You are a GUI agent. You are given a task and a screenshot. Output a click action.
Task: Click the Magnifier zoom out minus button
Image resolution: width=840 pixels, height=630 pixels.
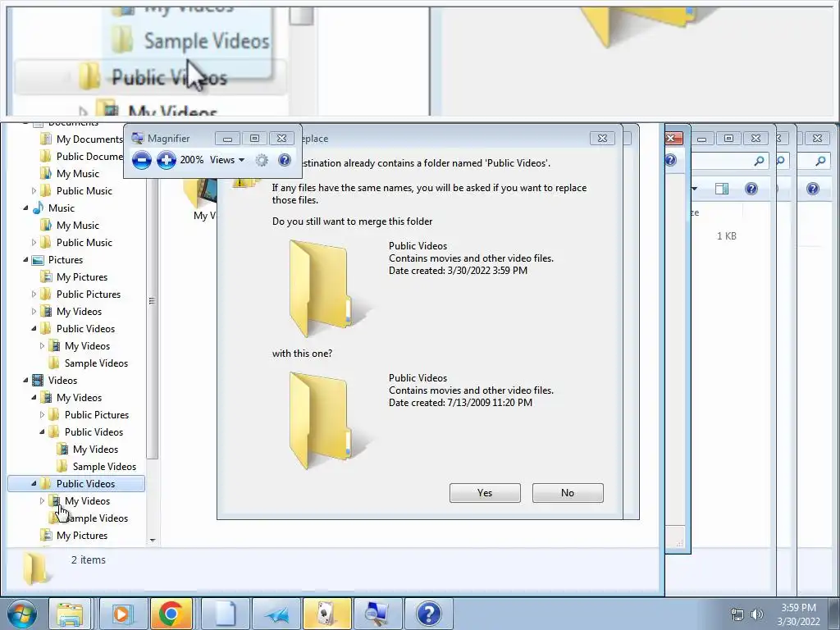point(141,160)
